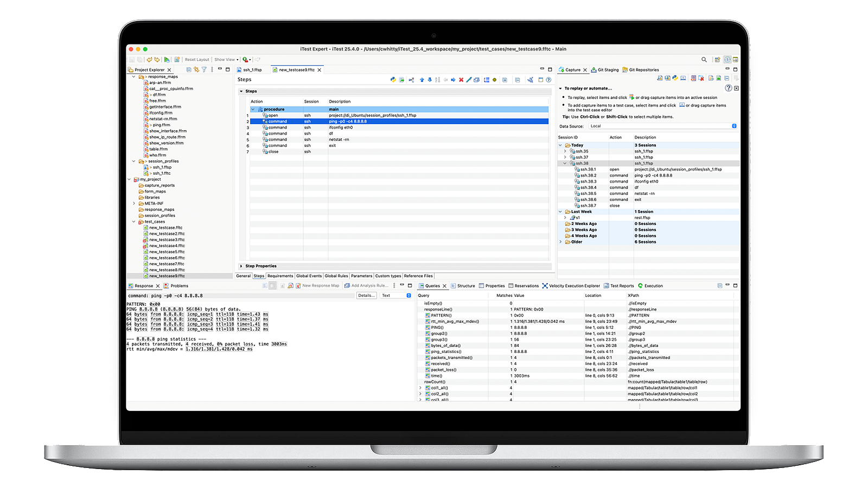Click the filter funnel icon in Project Explorer
The width and height of the screenshot is (868, 488).
(204, 69)
